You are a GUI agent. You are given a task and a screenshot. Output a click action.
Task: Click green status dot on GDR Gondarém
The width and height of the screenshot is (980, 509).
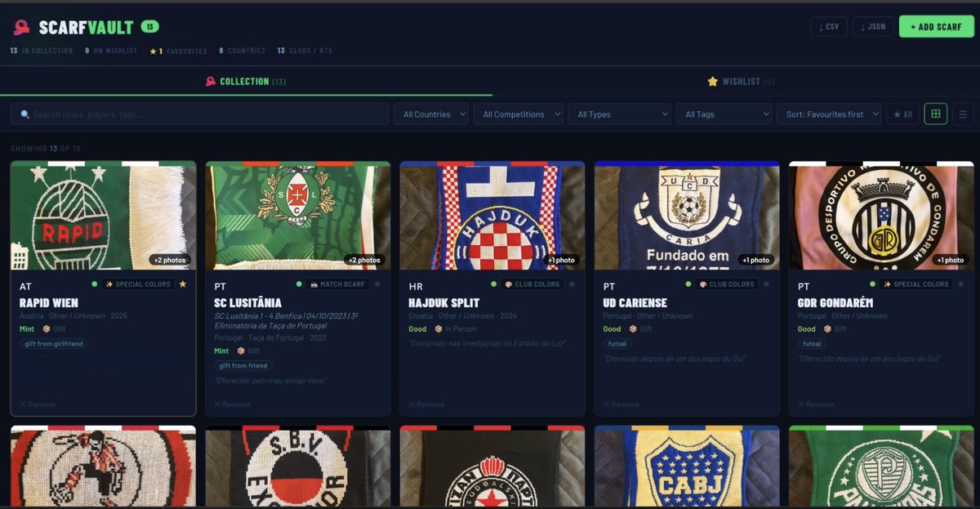tap(872, 284)
